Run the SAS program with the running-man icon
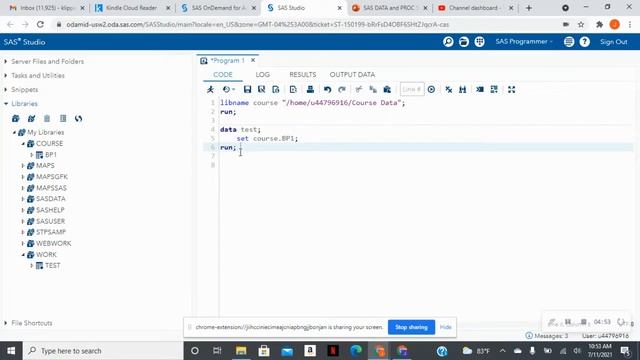This screenshot has height=360, width=640. 210,89
